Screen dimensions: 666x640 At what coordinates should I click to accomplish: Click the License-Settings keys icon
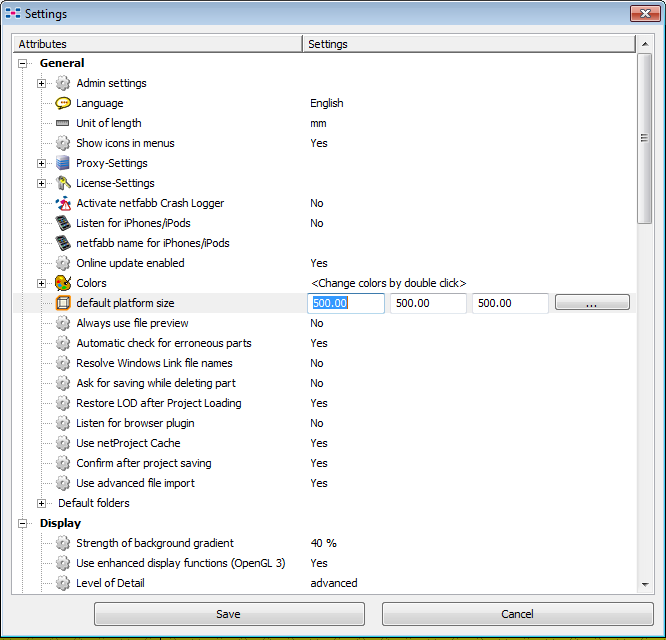(63, 183)
